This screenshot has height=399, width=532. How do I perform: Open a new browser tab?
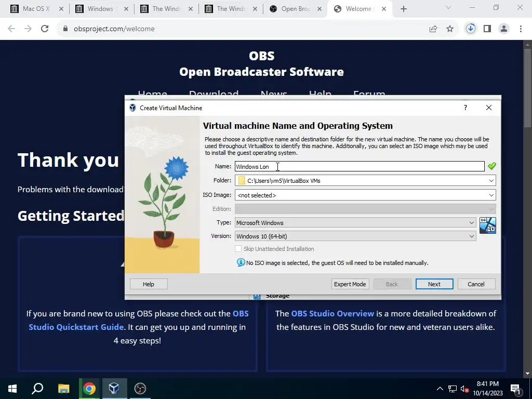403,9
